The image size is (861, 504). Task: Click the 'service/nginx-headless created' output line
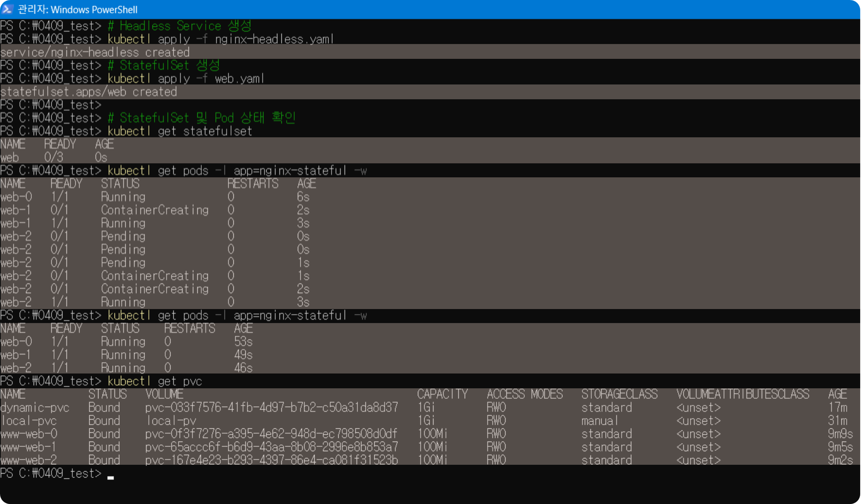click(x=95, y=52)
